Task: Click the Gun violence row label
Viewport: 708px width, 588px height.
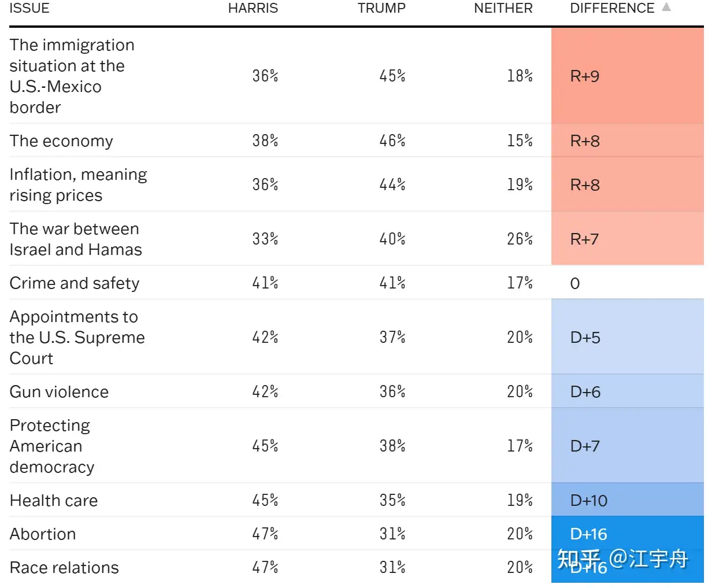Action: point(59,392)
